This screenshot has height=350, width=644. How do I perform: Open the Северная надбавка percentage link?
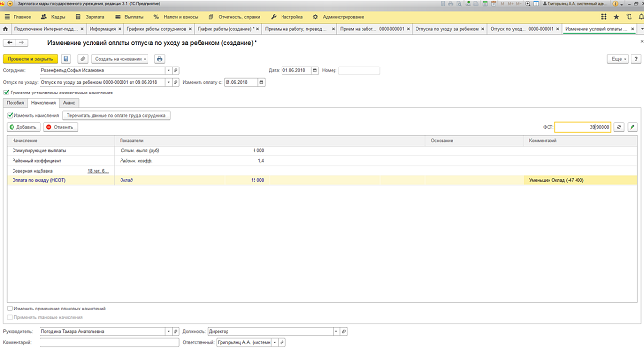(97, 171)
